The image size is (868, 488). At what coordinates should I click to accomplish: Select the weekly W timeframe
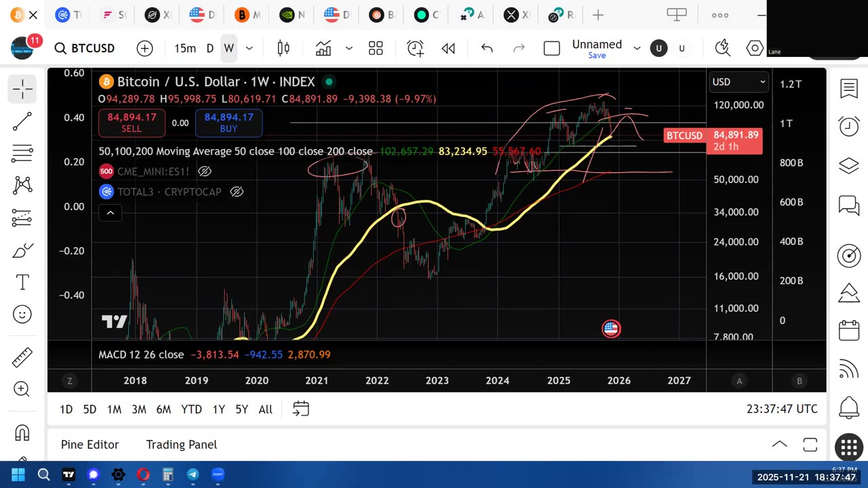point(229,48)
